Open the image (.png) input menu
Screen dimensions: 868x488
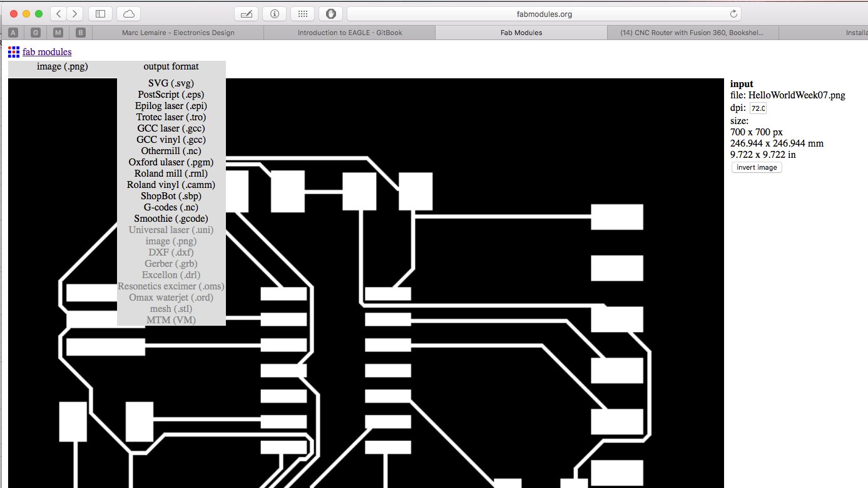point(63,66)
